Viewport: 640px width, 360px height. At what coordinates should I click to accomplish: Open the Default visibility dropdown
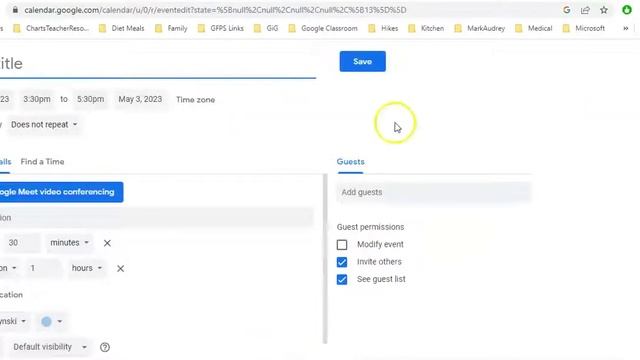[x=50, y=347]
